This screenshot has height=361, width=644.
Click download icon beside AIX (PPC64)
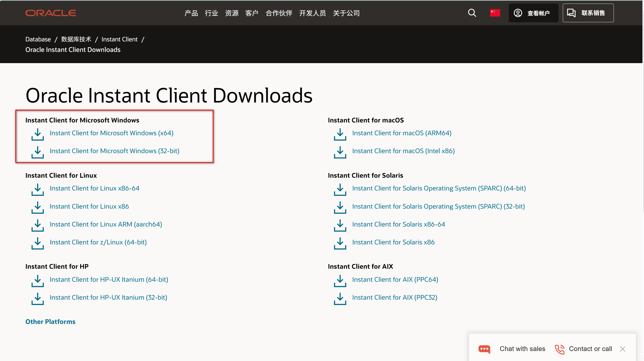pos(340,281)
